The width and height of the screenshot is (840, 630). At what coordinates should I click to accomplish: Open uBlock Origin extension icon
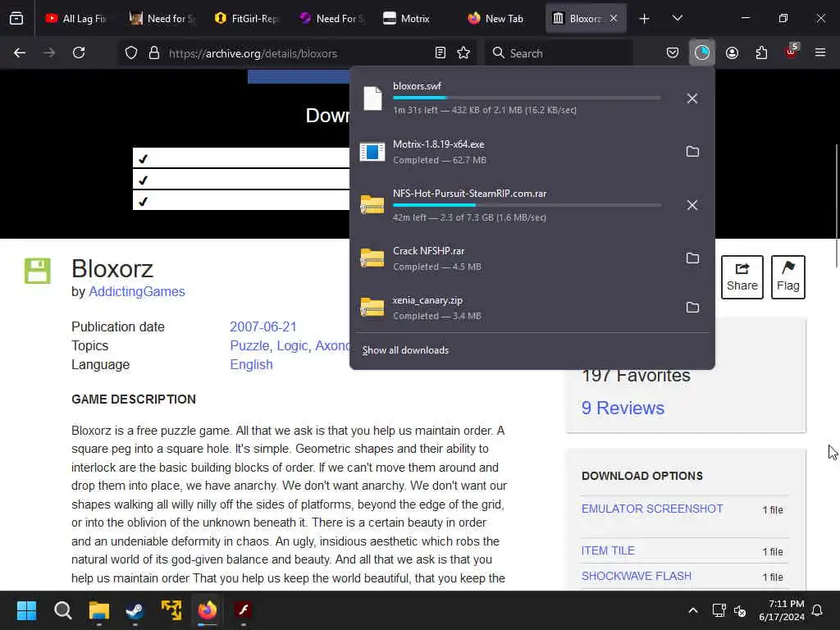click(x=792, y=52)
